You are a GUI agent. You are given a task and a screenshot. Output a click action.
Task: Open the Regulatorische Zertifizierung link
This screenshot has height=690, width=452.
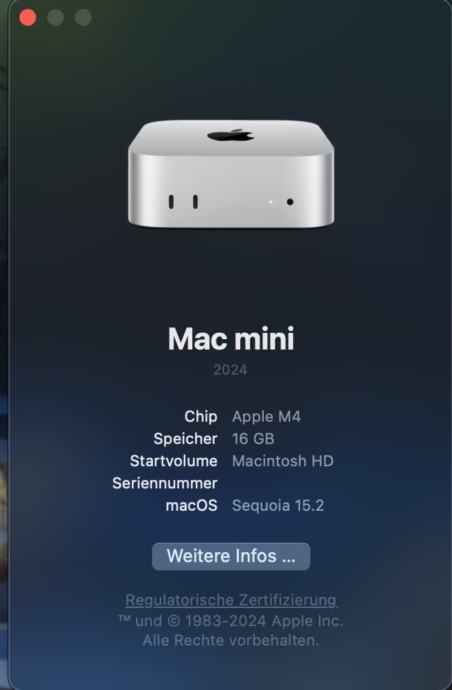click(232, 600)
